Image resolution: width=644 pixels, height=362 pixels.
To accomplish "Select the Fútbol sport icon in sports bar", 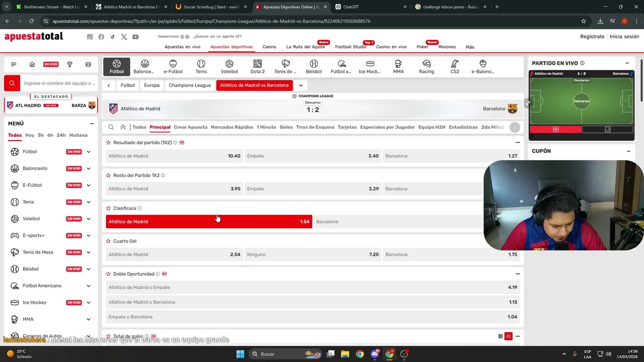I will pos(117,67).
